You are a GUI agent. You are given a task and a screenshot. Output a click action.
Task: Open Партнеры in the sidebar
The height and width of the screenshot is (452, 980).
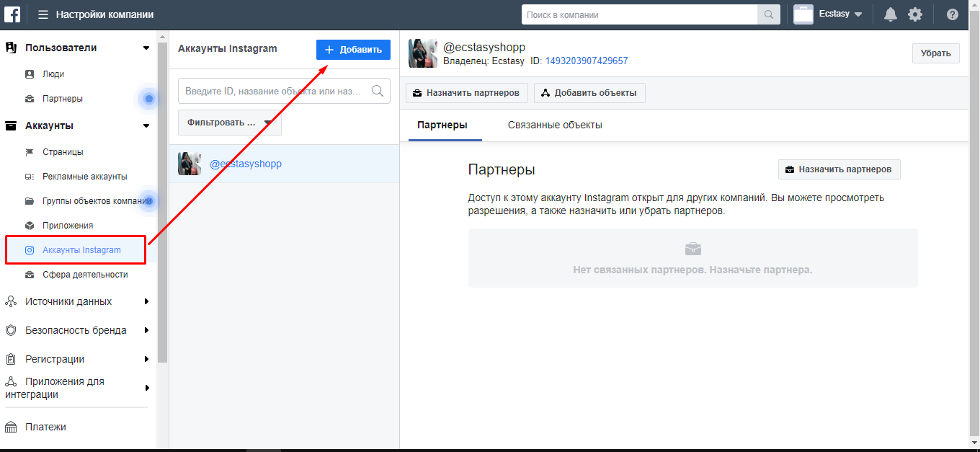(63, 98)
